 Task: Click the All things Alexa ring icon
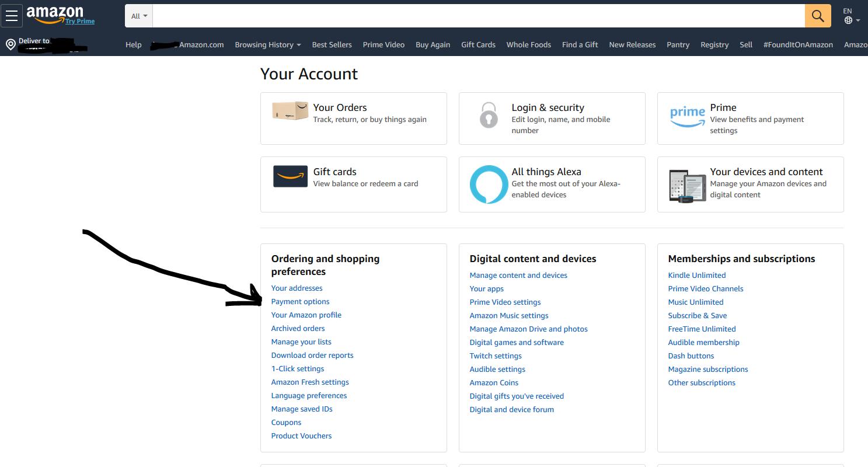(489, 184)
